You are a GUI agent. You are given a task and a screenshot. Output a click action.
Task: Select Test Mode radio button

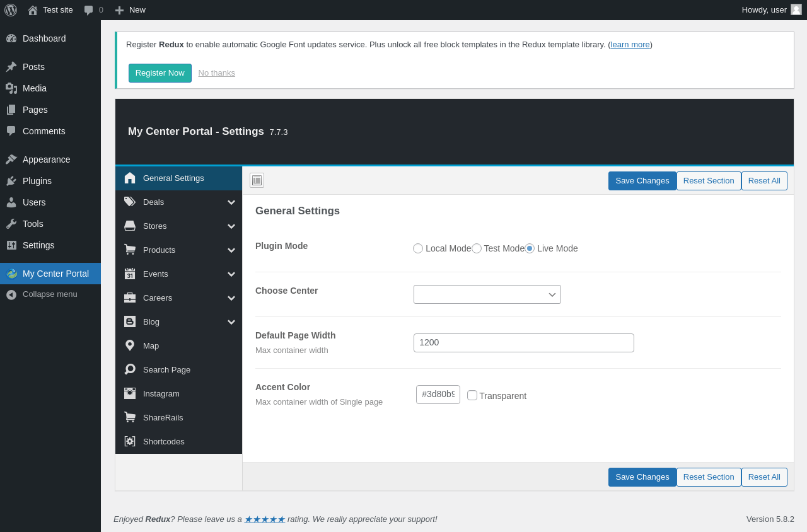click(x=477, y=248)
